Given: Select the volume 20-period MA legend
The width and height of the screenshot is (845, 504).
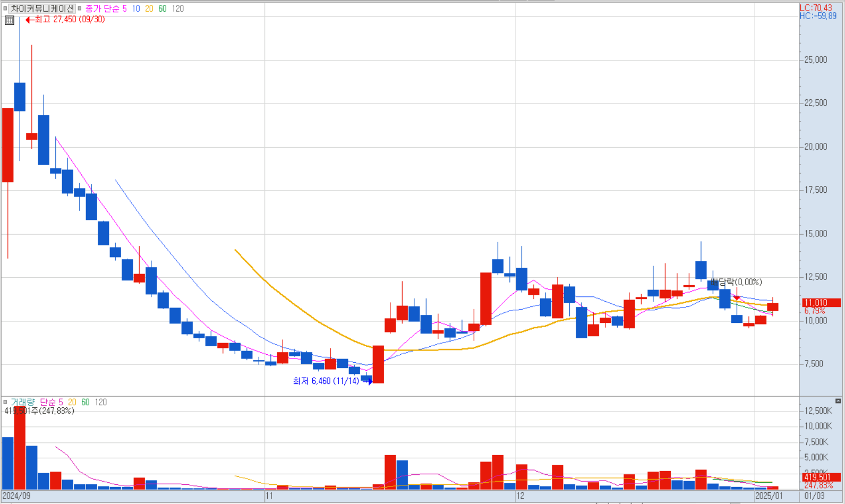Looking at the screenshot, I should [72, 402].
